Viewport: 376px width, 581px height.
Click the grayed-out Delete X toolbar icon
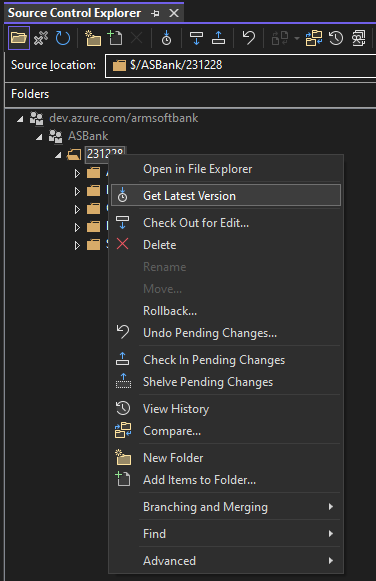137,38
